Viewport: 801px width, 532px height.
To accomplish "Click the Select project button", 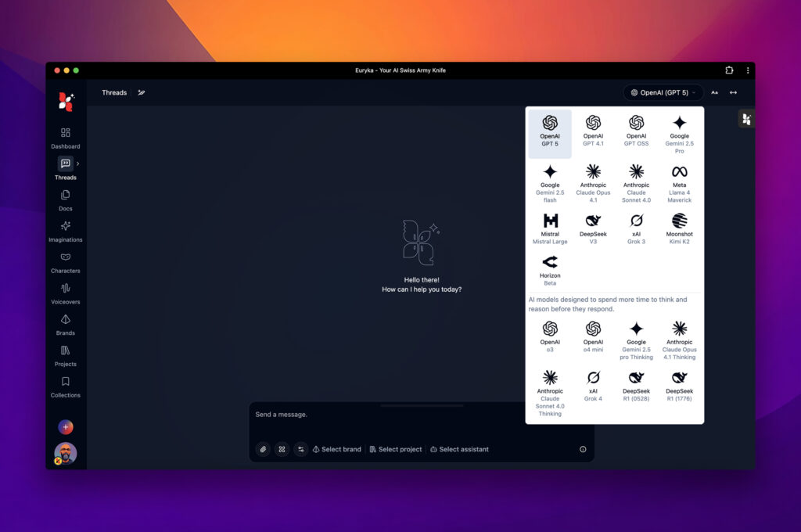I will 395,449.
